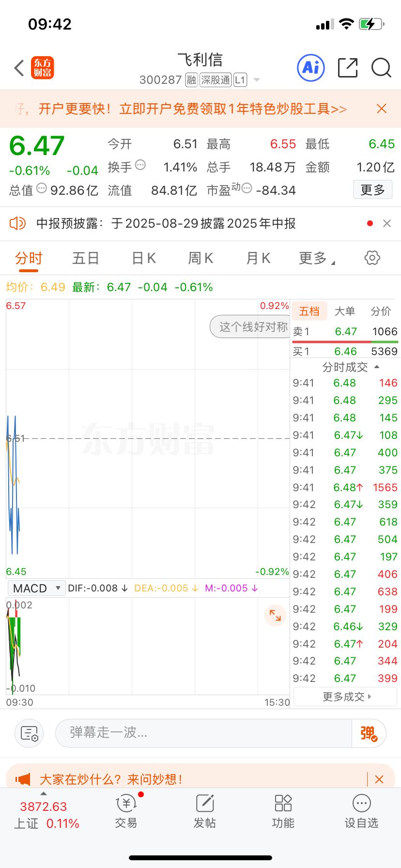Tap the iOS home indicator bar
The height and width of the screenshot is (868, 401).
coord(200,858)
